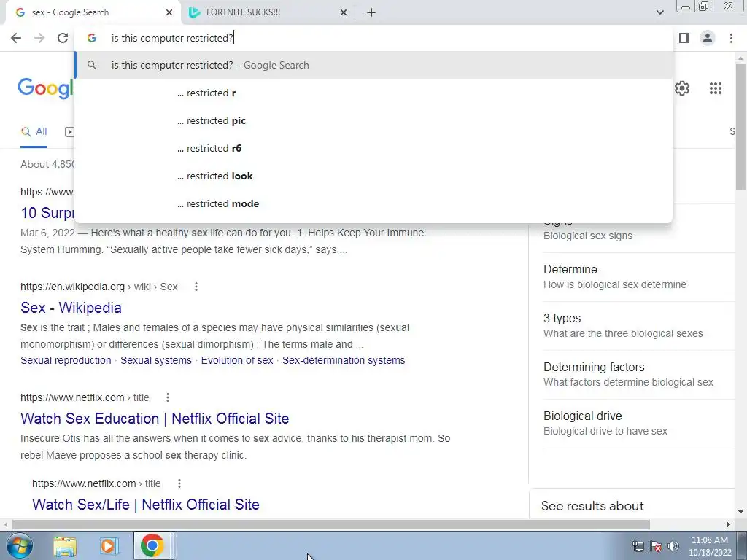This screenshot has width=747, height=560.
Task: Select the All results tab
Action: (x=34, y=132)
